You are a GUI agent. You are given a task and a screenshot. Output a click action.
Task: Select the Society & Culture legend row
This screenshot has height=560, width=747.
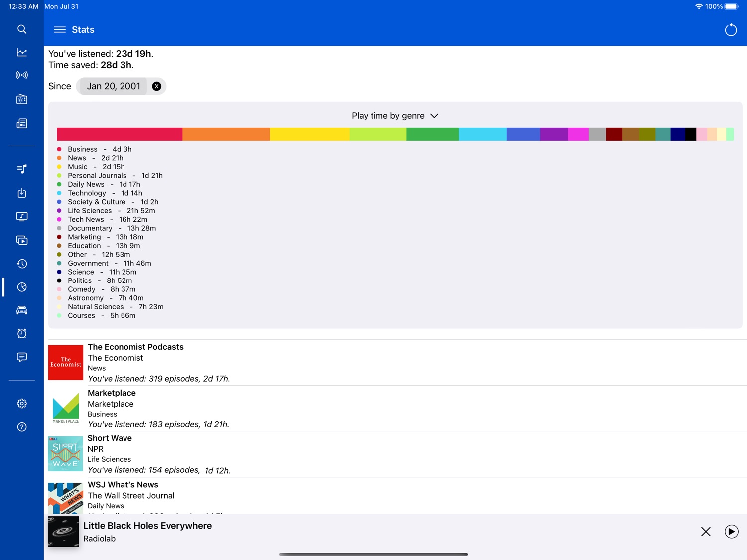coord(108,202)
